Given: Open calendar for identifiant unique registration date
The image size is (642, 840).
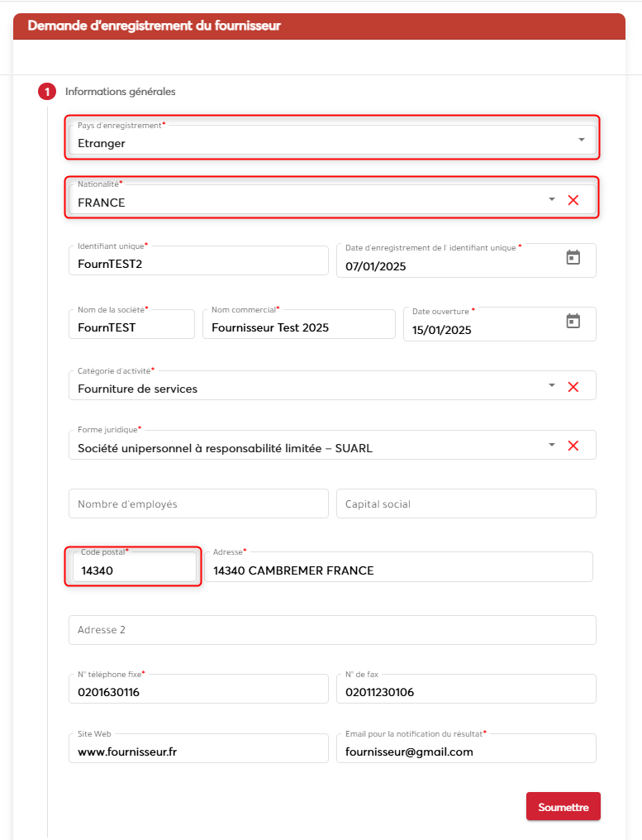Looking at the screenshot, I should tap(573, 258).
